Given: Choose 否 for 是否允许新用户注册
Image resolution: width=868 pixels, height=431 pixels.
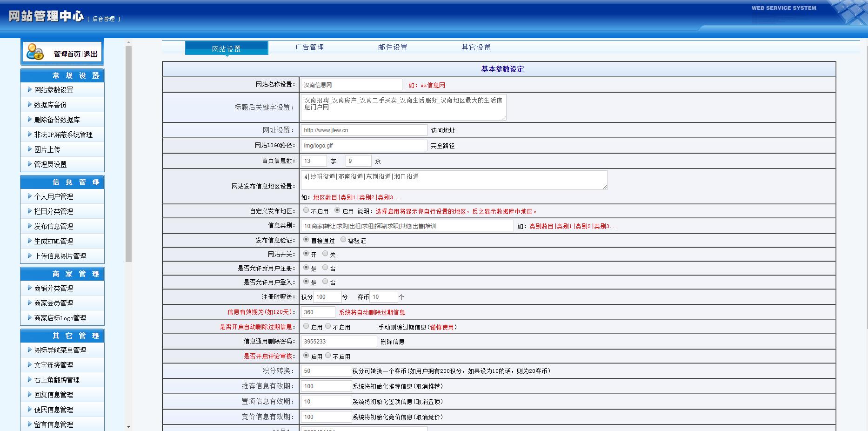Looking at the screenshot, I should coord(325,268).
